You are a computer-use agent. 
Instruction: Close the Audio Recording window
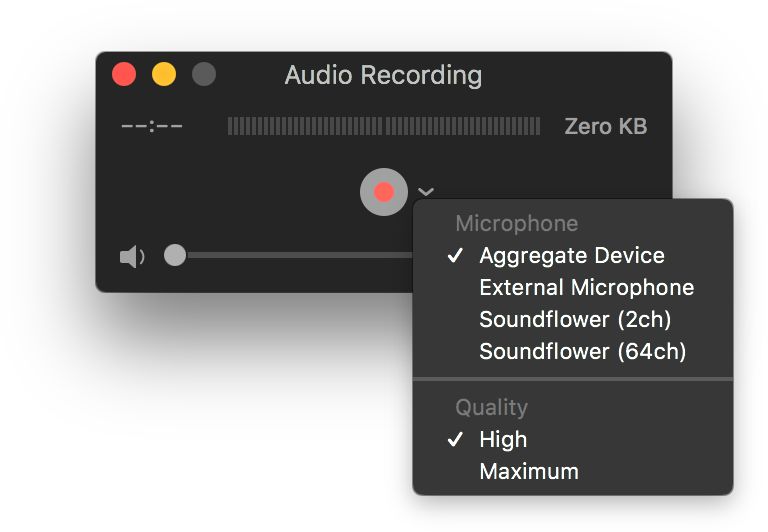(124, 74)
